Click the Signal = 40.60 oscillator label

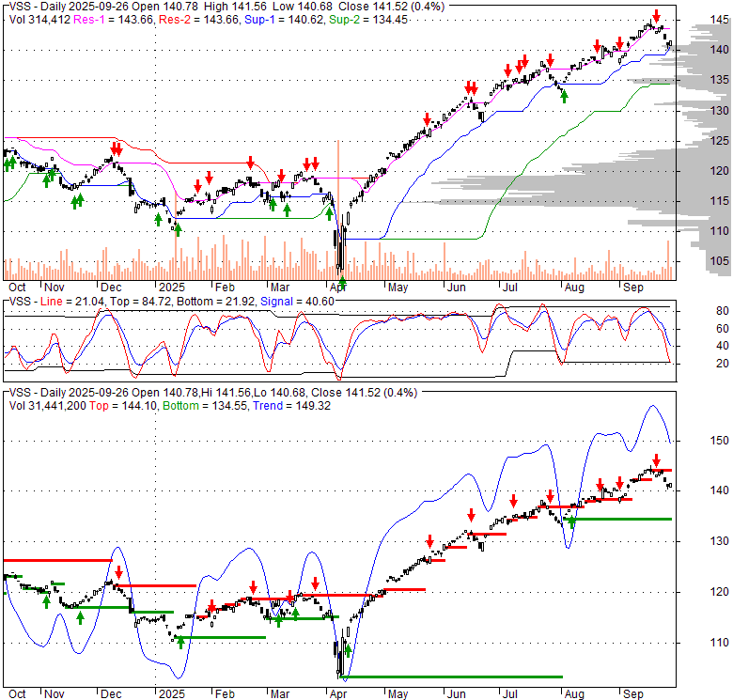297,302
